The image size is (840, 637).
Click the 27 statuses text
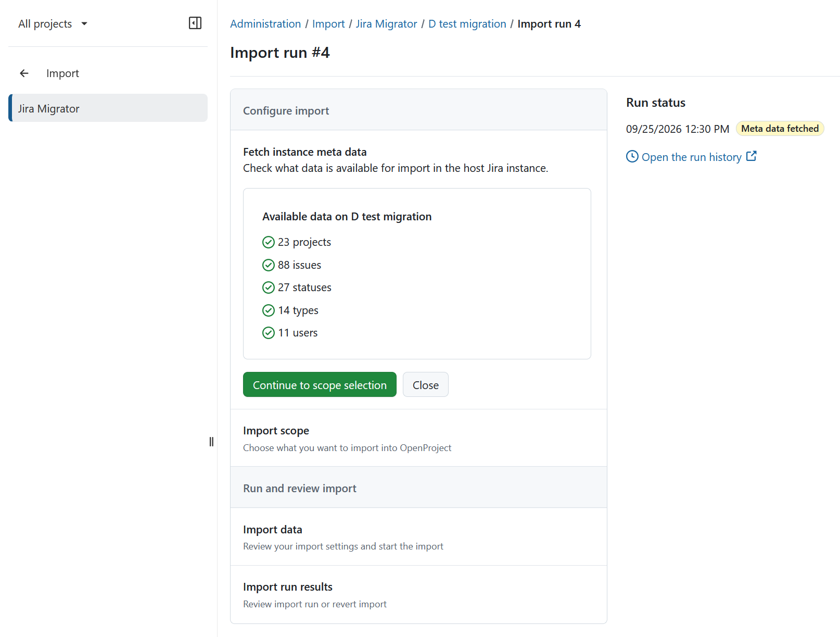(304, 288)
